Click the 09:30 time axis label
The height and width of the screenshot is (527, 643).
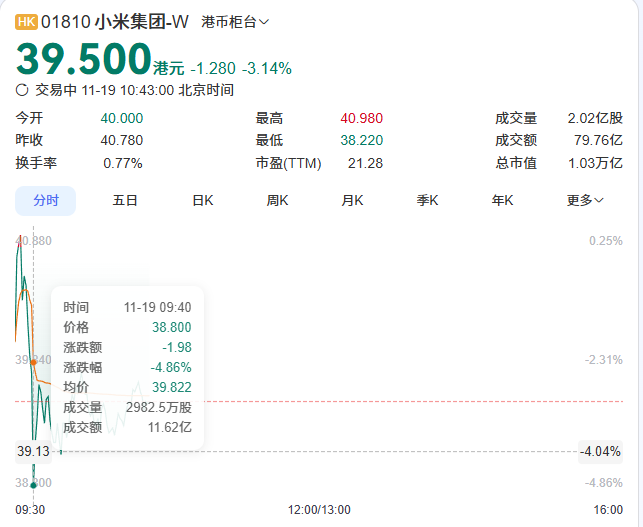[30, 510]
